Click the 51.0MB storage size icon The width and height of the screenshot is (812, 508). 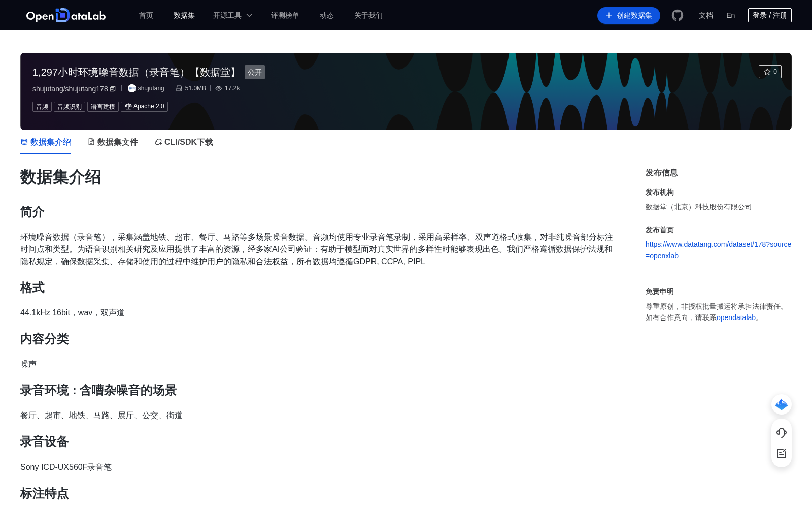(179, 88)
